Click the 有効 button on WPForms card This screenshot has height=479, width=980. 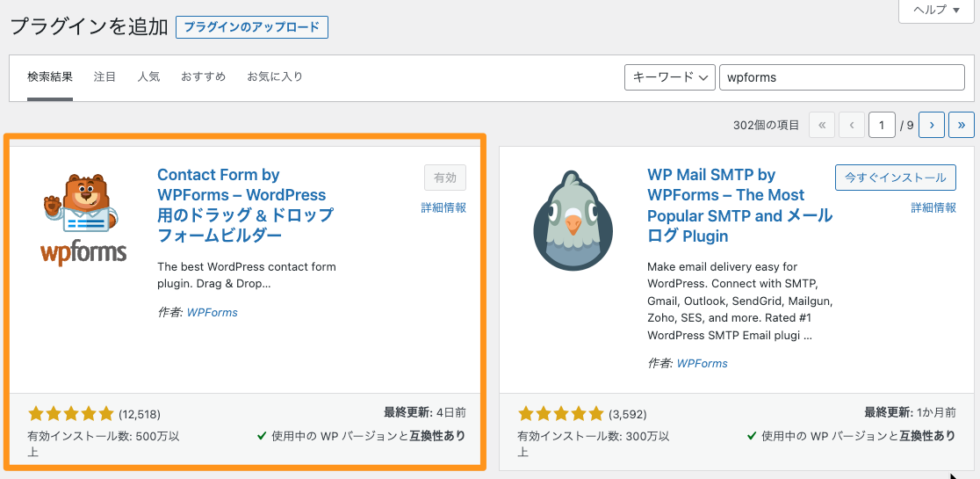click(x=445, y=178)
